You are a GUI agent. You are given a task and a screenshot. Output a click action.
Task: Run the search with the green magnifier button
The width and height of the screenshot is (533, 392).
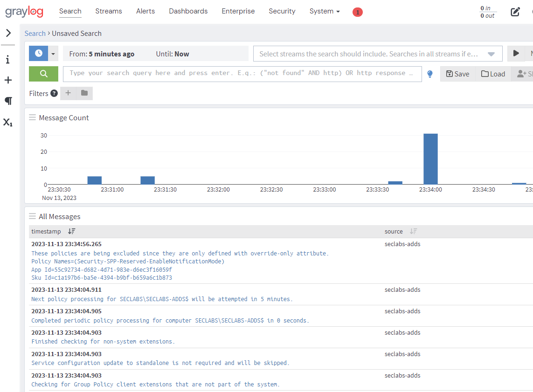[43, 74]
